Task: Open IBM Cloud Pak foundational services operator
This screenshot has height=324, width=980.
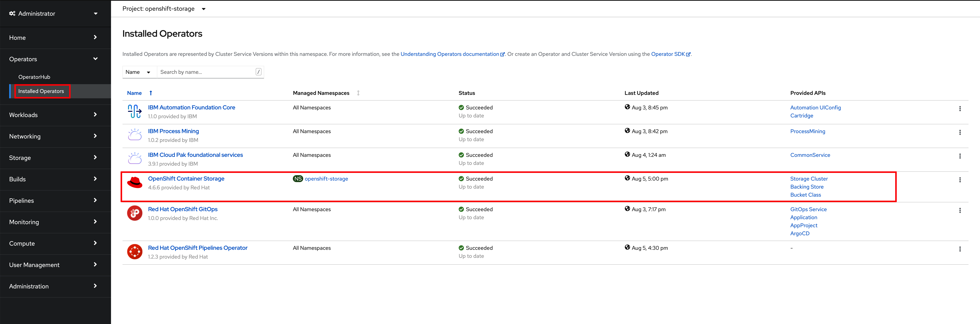Action: point(196,155)
